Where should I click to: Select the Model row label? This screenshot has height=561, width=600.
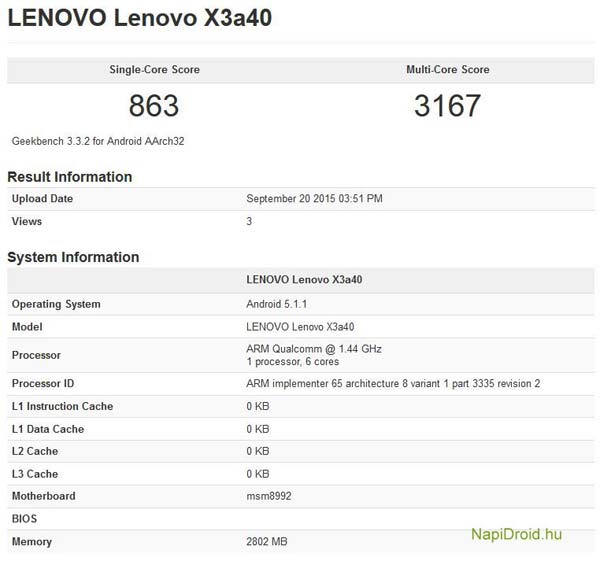pos(27,327)
